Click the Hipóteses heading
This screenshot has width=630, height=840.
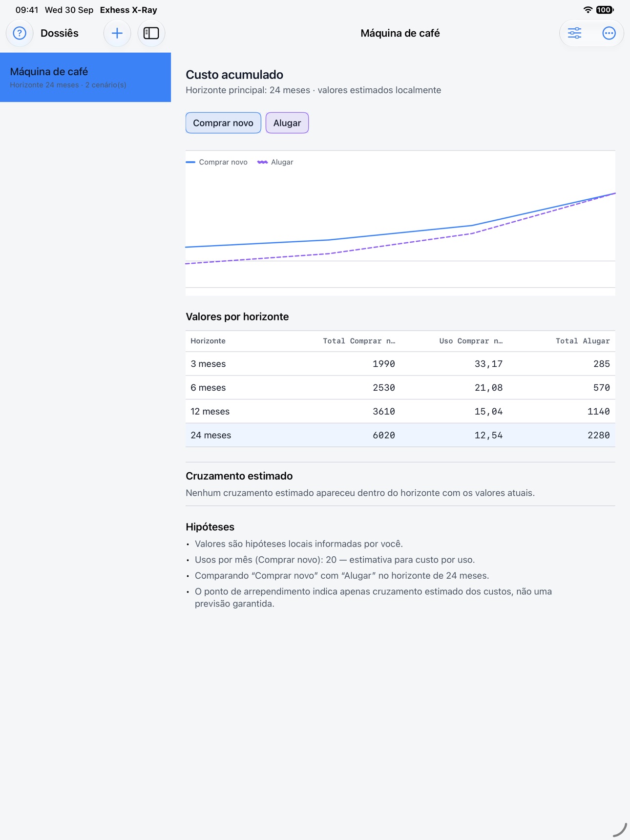click(x=210, y=526)
